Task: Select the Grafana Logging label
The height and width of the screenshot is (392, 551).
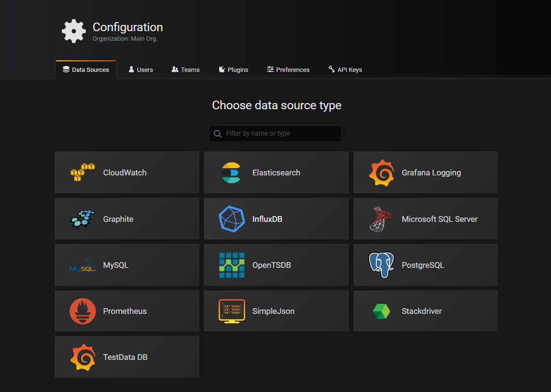Action: (x=431, y=173)
